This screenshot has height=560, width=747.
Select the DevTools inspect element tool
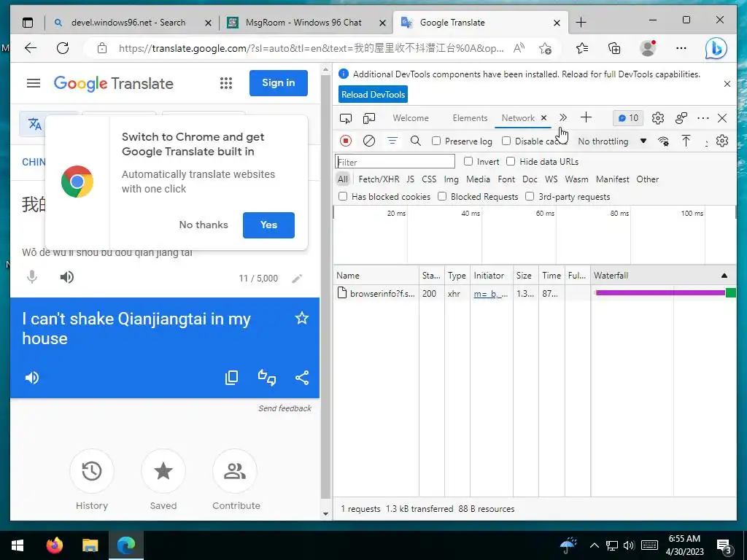point(346,118)
